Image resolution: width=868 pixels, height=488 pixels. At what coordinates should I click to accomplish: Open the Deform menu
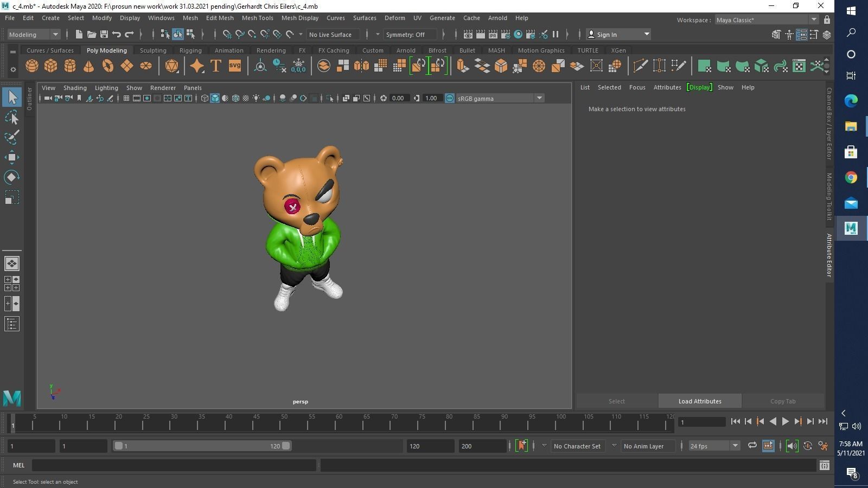(x=394, y=18)
